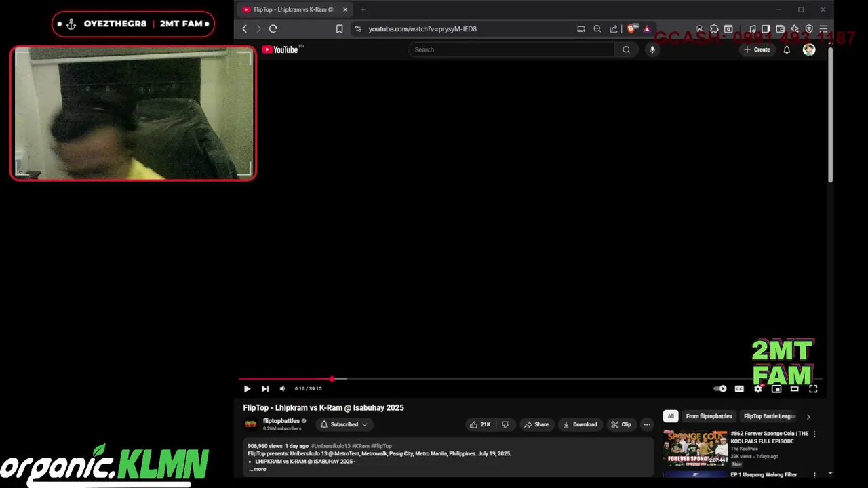Image resolution: width=868 pixels, height=488 pixels.
Task: Go back in browser history
Action: coord(245,28)
